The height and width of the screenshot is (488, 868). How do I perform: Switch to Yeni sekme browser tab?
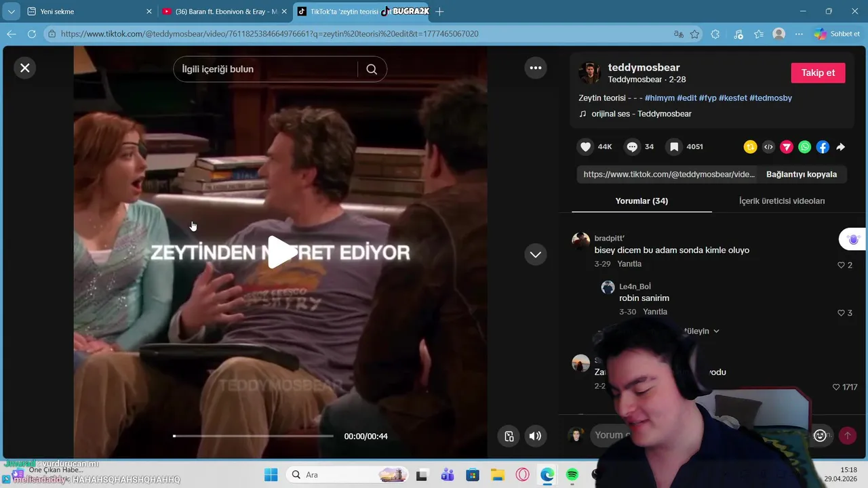click(x=90, y=12)
